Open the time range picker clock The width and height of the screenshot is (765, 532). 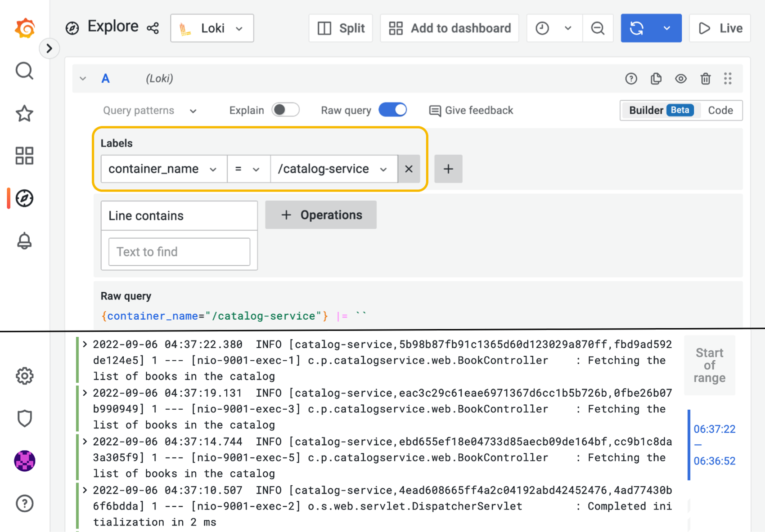pos(554,28)
